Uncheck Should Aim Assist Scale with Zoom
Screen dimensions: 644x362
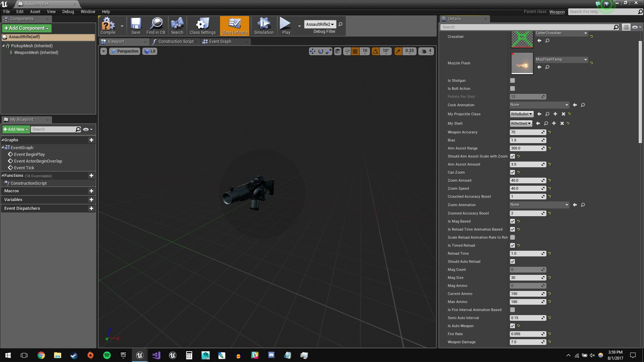coord(512,156)
